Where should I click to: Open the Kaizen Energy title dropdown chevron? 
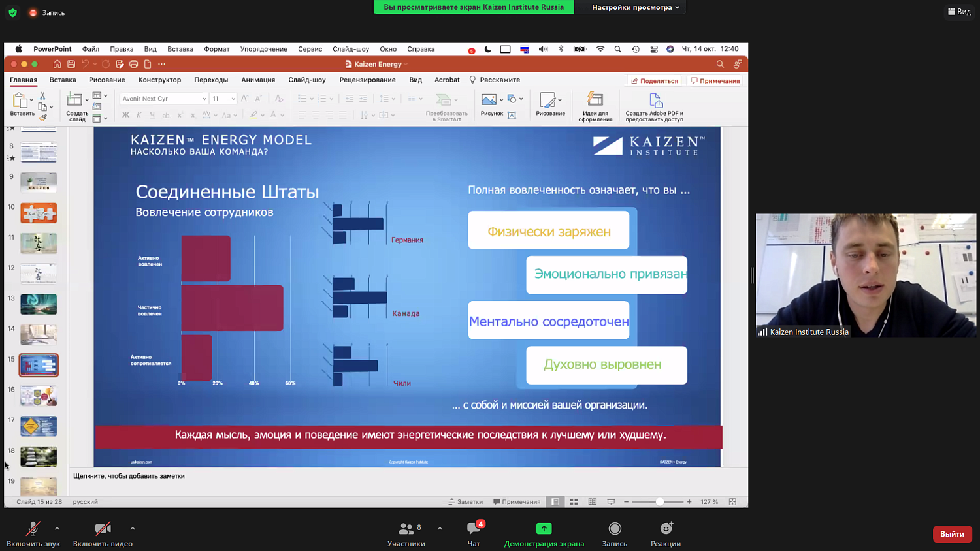tap(406, 65)
